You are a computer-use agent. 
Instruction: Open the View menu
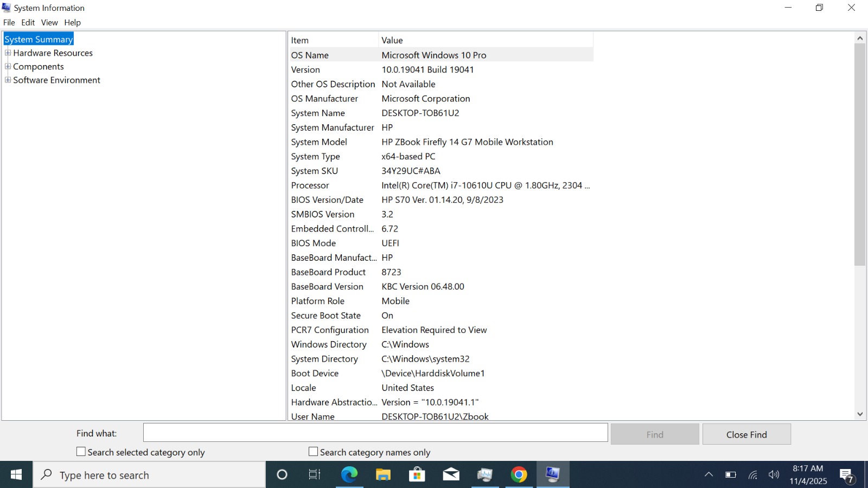tap(49, 22)
